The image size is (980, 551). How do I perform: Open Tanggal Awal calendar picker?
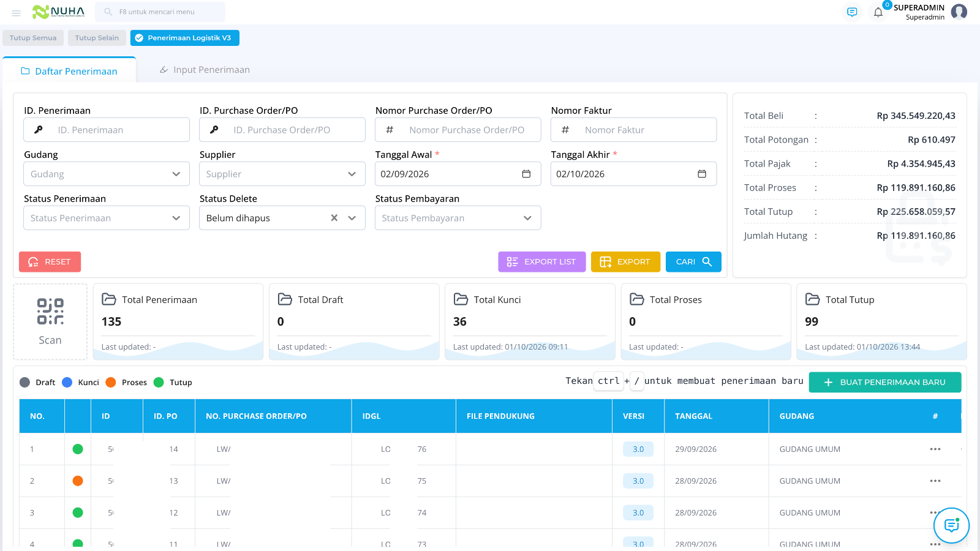tap(526, 174)
